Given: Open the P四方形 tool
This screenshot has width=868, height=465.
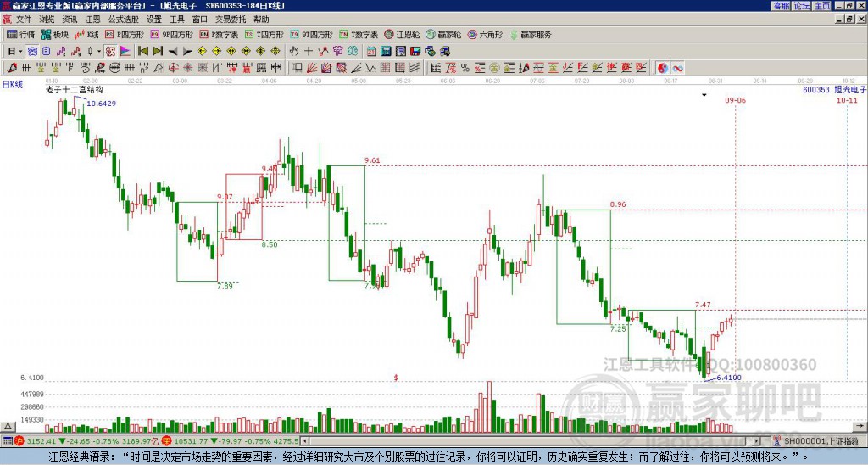Looking at the screenshot, I should click(x=125, y=34).
